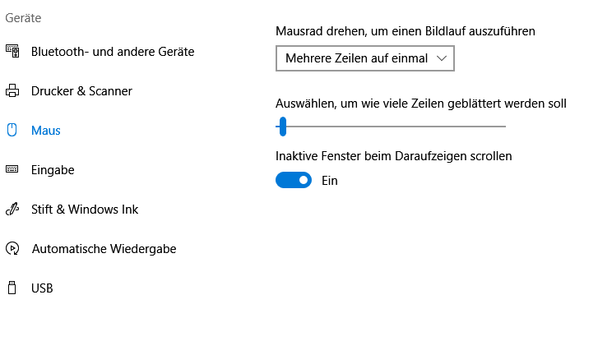The height and width of the screenshot is (364, 598).
Task: Open Eingabe settings page
Action: click(x=53, y=169)
